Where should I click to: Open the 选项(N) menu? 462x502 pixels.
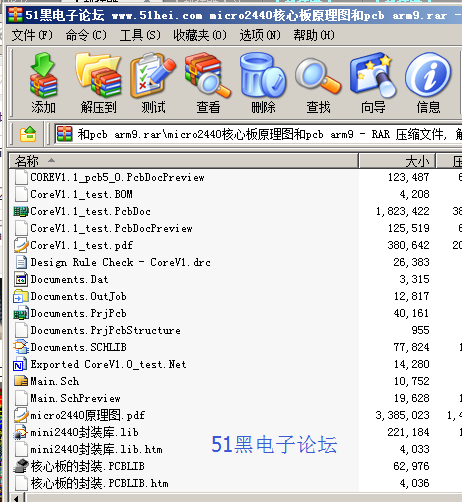pos(260,35)
